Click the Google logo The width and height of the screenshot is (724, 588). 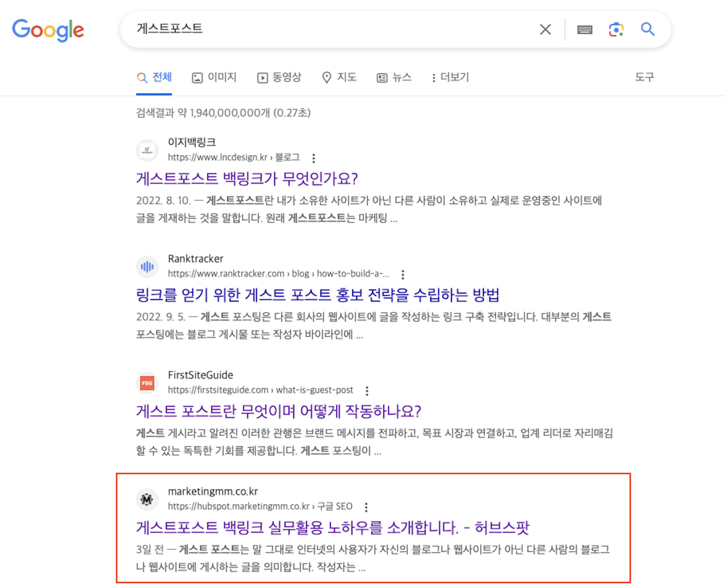[48, 30]
